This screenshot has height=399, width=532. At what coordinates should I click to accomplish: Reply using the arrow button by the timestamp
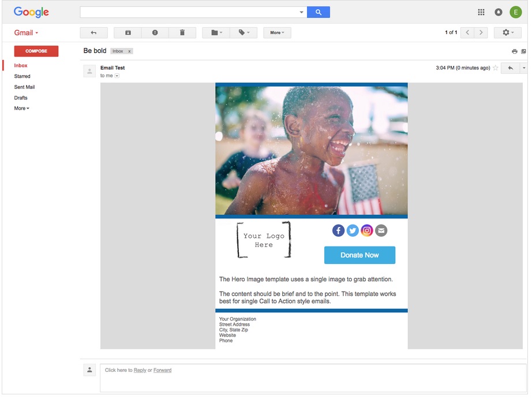(x=510, y=68)
